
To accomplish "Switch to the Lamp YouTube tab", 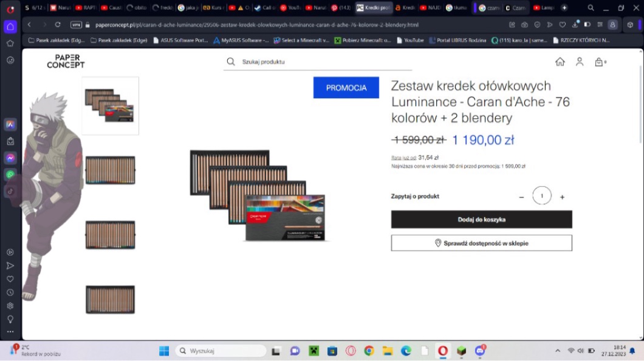I will point(544,8).
